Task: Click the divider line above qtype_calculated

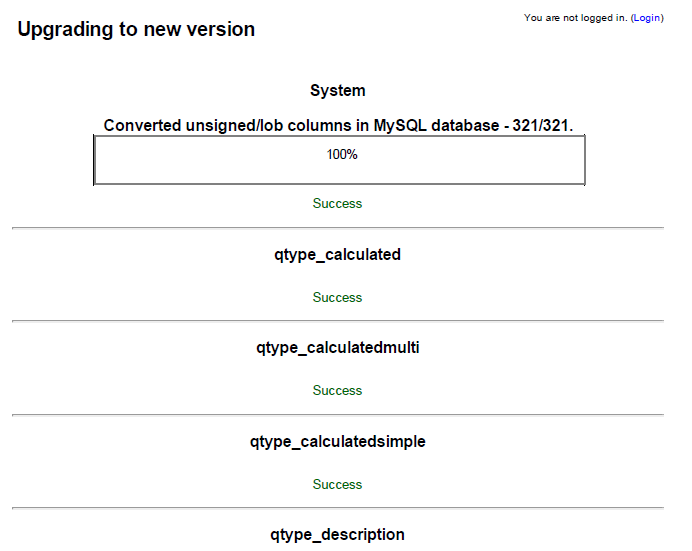Action: [338, 228]
